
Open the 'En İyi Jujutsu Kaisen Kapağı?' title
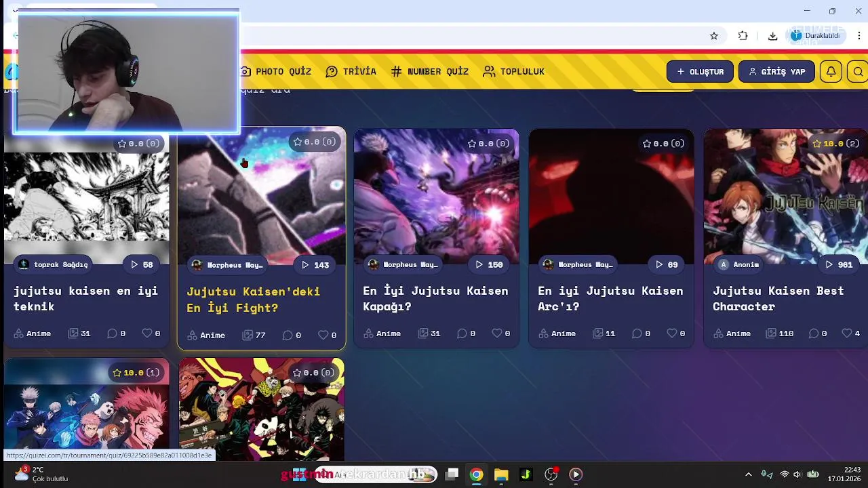point(435,298)
